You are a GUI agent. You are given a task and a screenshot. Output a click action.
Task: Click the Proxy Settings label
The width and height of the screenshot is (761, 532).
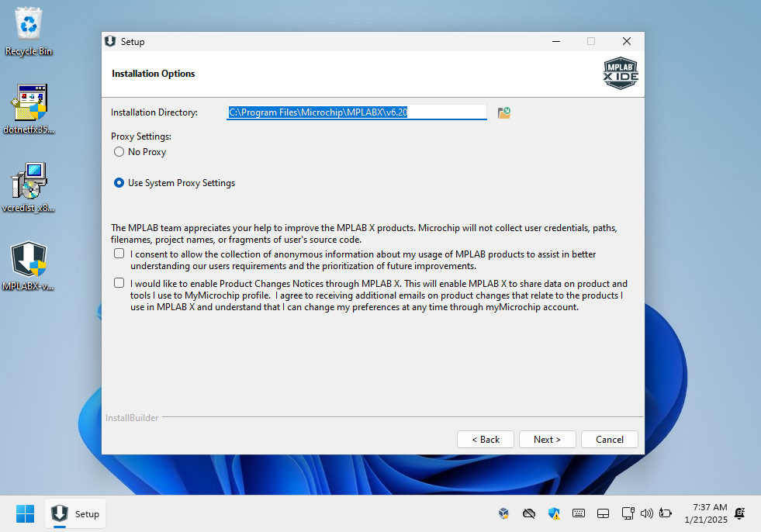click(141, 136)
